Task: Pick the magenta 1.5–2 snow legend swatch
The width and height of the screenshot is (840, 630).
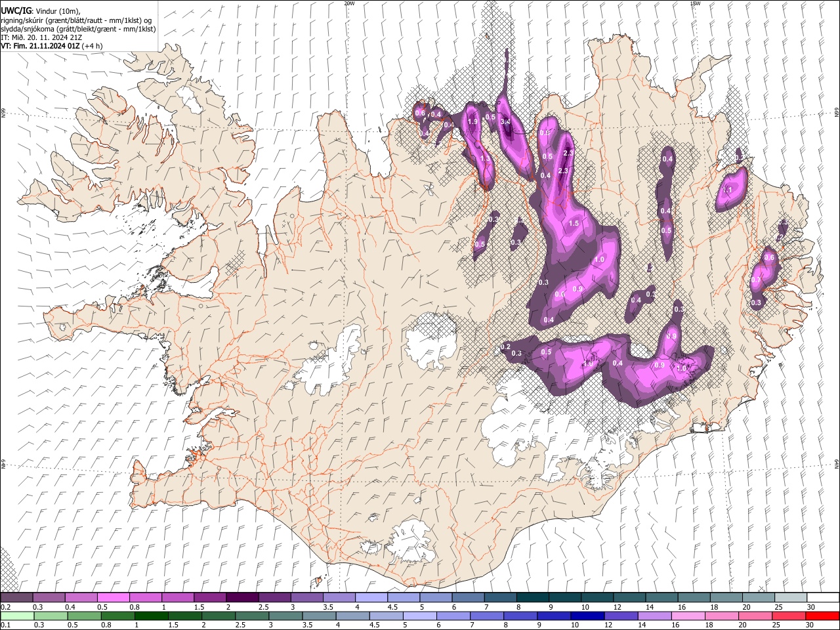Action: coord(210,598)
